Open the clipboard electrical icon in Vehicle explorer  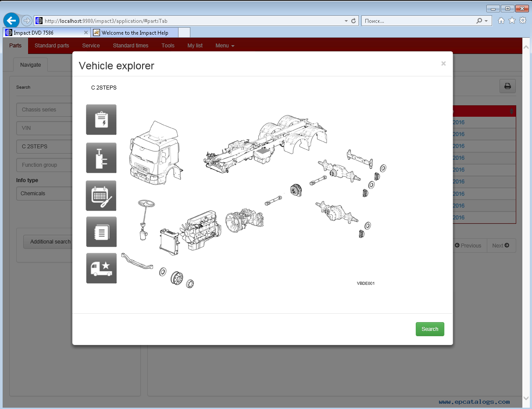101,120
